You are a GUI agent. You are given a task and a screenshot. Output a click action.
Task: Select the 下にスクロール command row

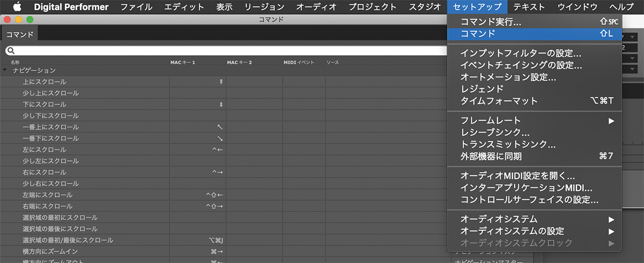[223, 104]
